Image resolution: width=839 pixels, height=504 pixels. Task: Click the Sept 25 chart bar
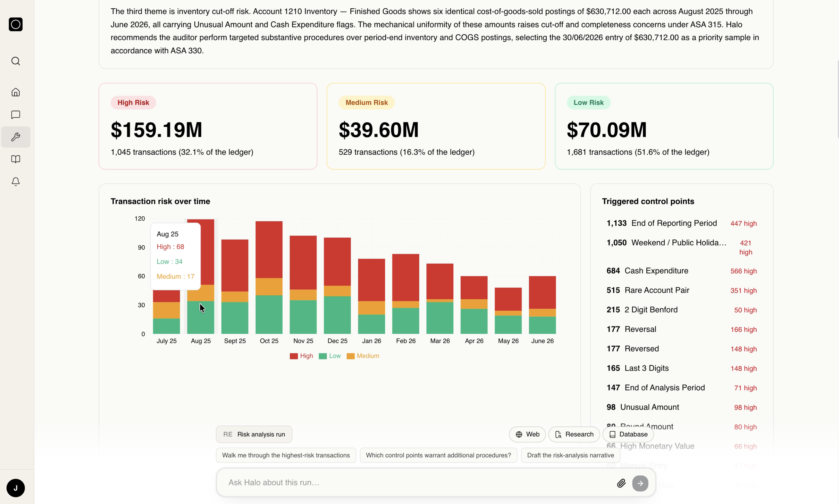(x=235, y=287)
